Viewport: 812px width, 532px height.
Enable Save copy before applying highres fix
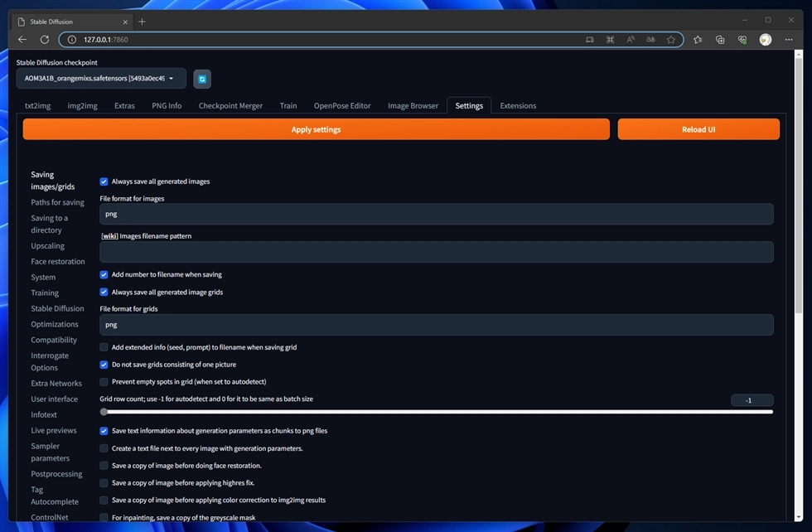104,483
